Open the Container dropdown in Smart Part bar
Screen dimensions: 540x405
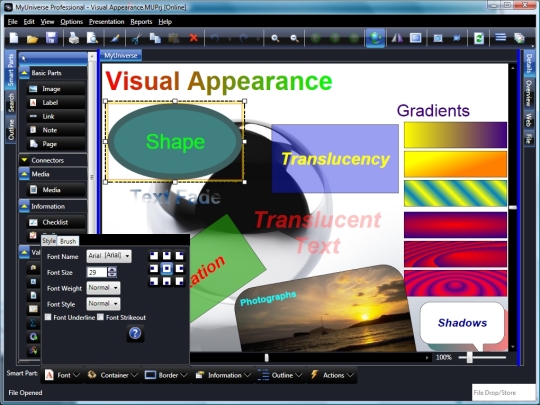(113, 375)
